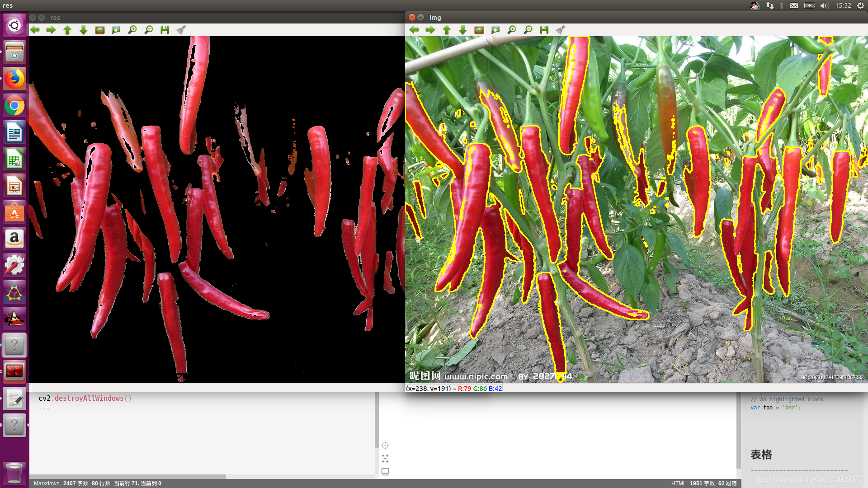Save image from img window toolbar
Viewport: 868px width, 488px height.
click(544, 30)
